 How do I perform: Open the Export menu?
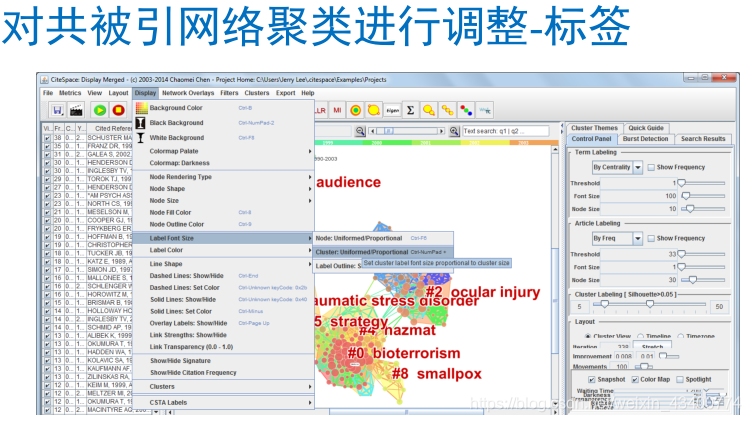pos(285,93)
